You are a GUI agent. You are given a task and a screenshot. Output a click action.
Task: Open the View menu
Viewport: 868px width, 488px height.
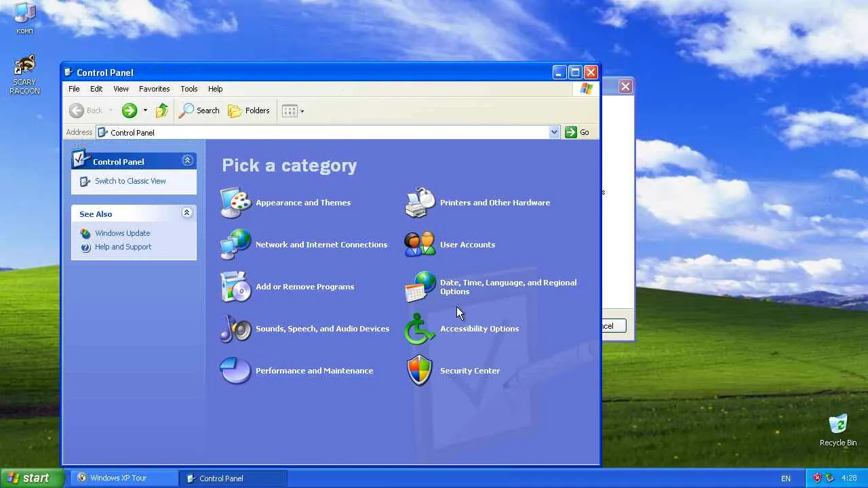click(x=121, y=89)
